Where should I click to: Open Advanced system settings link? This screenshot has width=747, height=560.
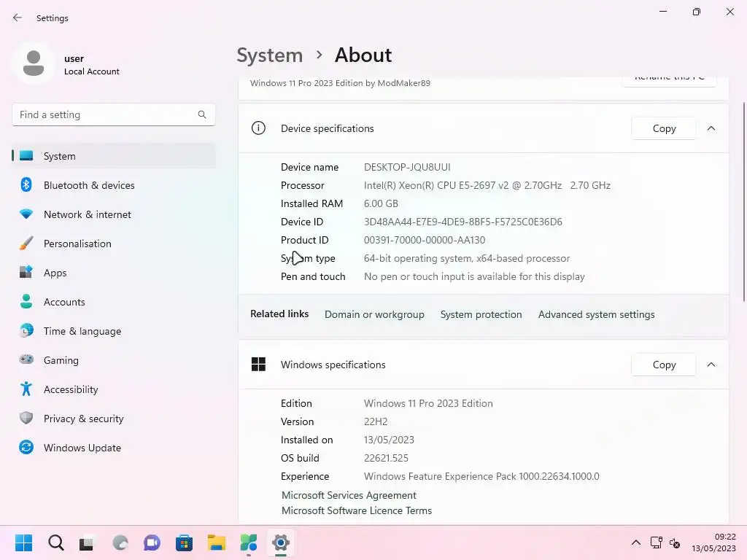pyautogui.click(x=596, y=314)
